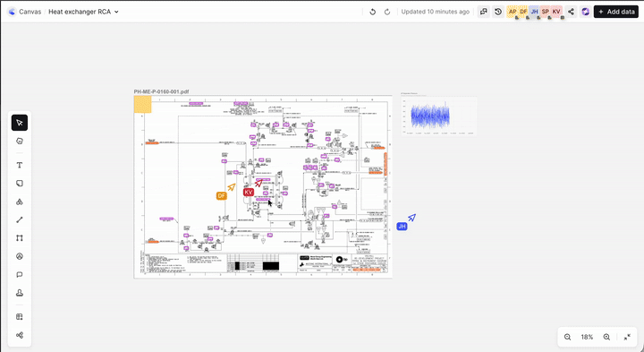Select the line connector tool

[x=20, y=220]
